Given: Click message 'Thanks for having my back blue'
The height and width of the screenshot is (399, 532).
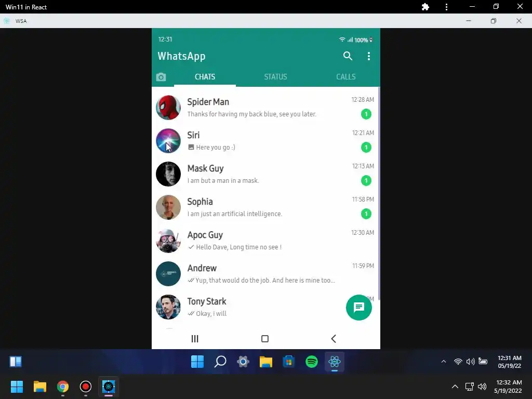Looking at the screenshot, I should coord(252,114).
